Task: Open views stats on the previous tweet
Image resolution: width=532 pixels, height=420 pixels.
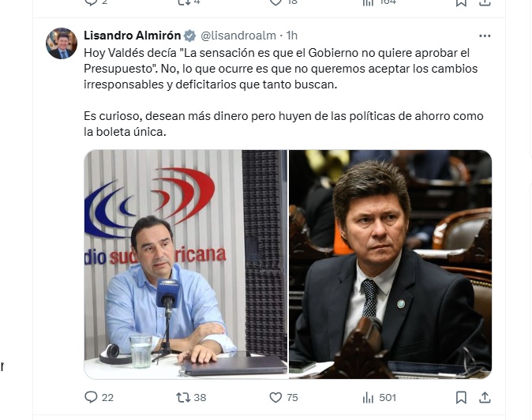Action: pyautogui.click(x=379, y=2)
